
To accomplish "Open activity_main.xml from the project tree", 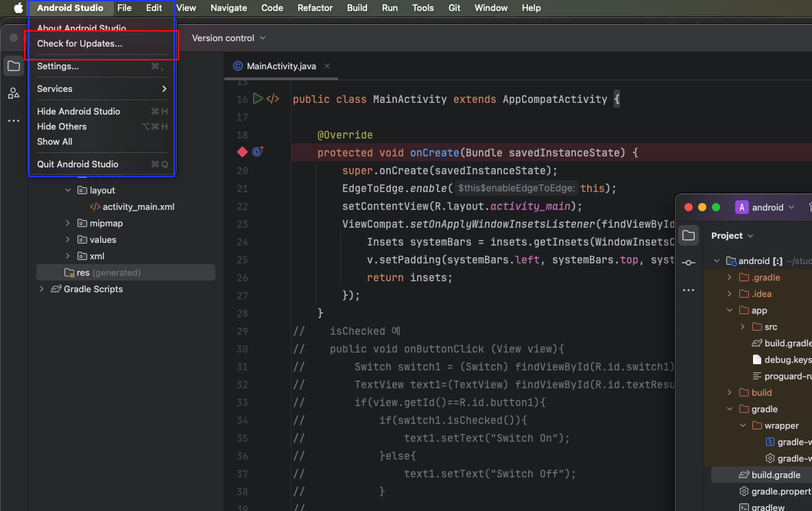I will (139, 206).
